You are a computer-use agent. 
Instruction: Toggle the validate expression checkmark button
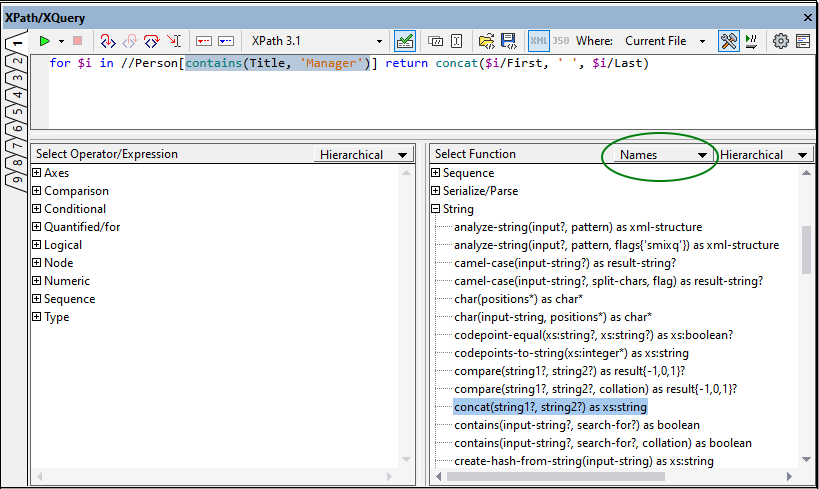[405, 41]
